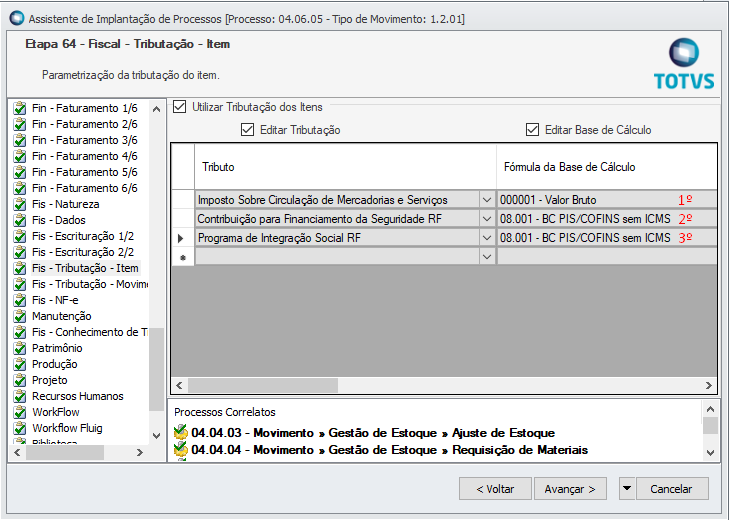Click the checkmark icon beside Fis - Tributação - Item
Viewport: 729px width, 520px height.
pos(20,268)
